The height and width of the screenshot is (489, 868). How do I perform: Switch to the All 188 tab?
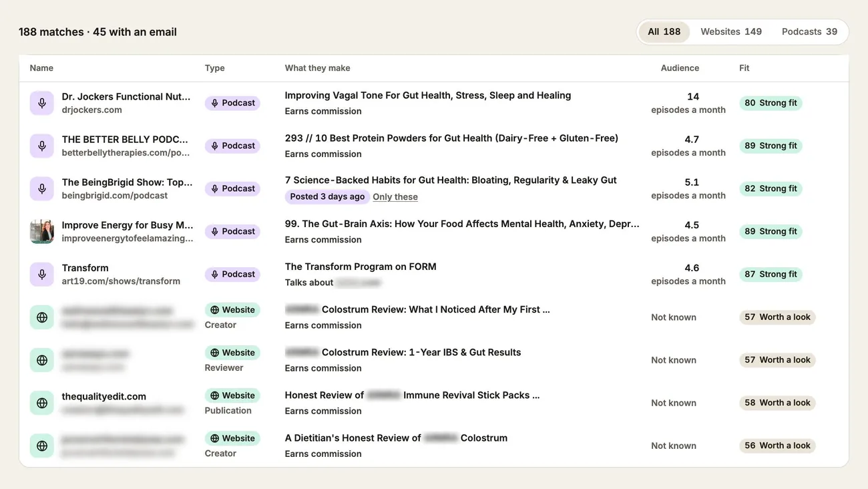[664, 31]
